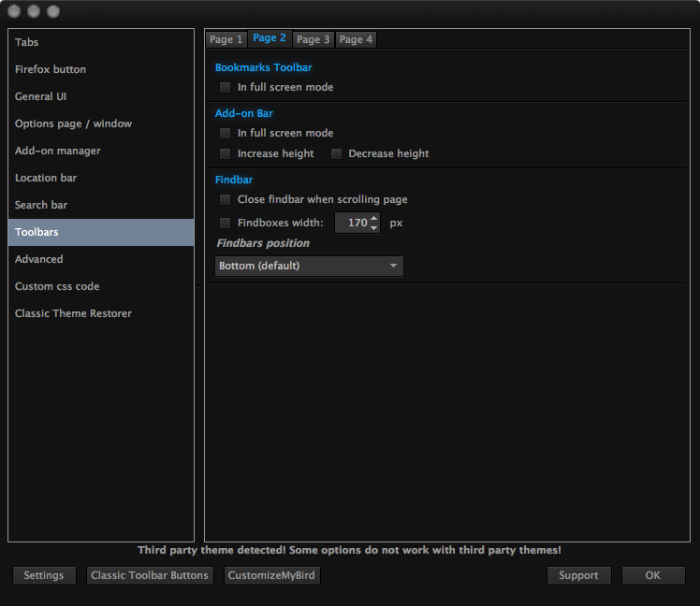Click the Findbars position label
The image size is (700, 606).
click(x=263, y=243)
